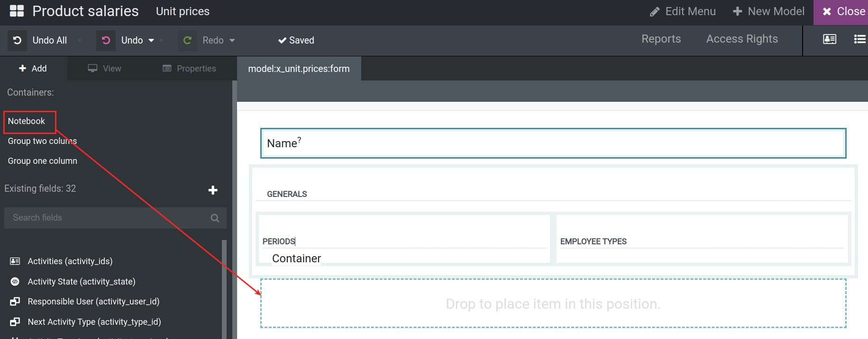Click the search magnifier in Search fields
Screen dimensions: 868x339
point(215,218)
